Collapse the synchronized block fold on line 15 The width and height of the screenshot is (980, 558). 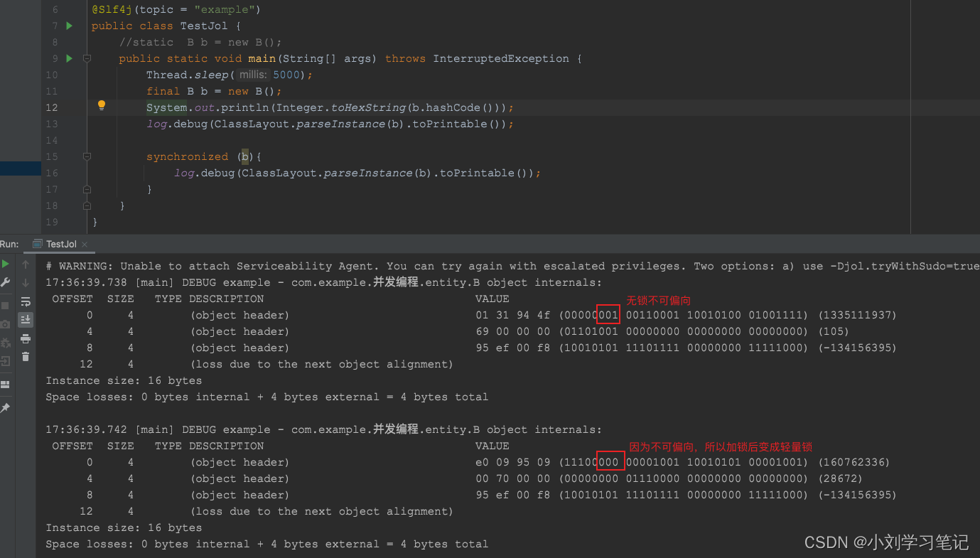[87, 156]
